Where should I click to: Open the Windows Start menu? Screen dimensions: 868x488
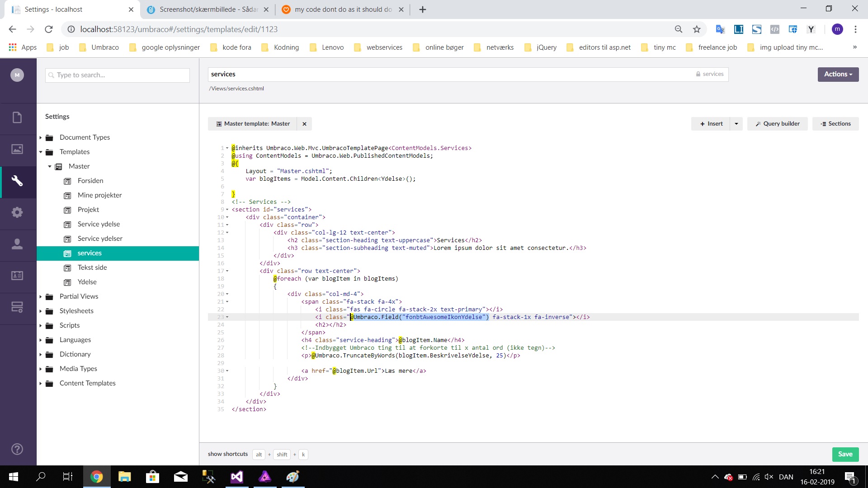coord(14,477)
